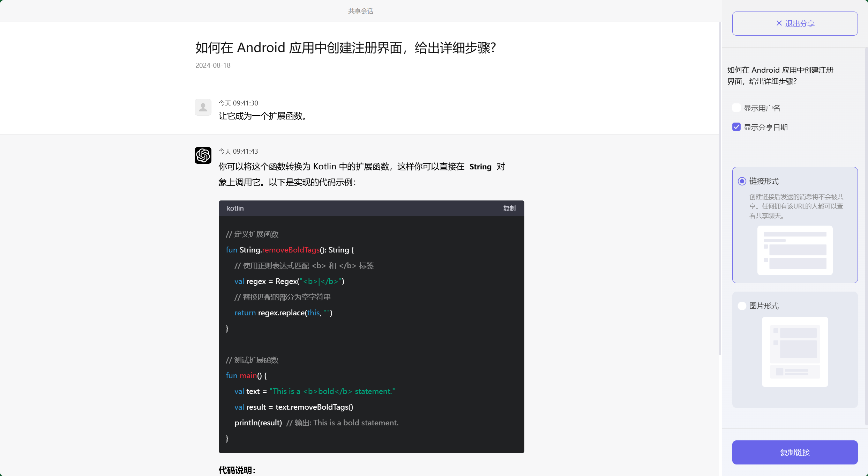Click the share date 2024-08-18 text
The image size is (868, 476).
click(x=212, y=65)
